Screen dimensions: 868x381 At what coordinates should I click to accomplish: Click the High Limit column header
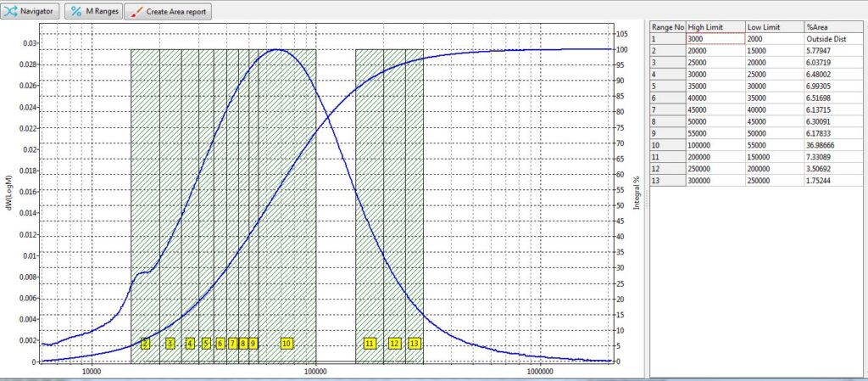click(x=715, y=27)
